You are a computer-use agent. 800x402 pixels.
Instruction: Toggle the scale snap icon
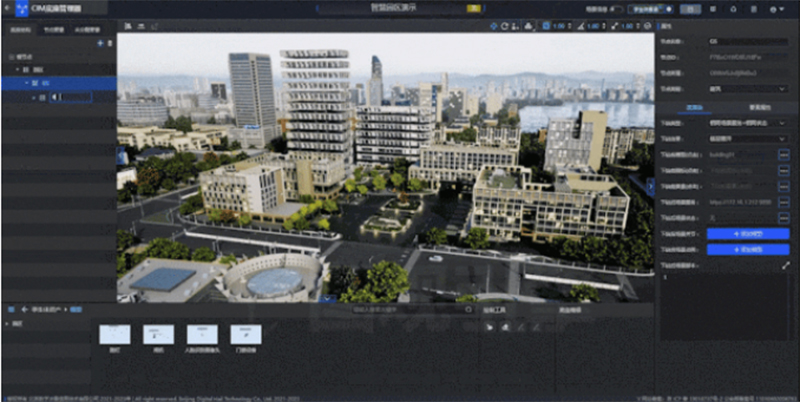[x=615, y=26]
